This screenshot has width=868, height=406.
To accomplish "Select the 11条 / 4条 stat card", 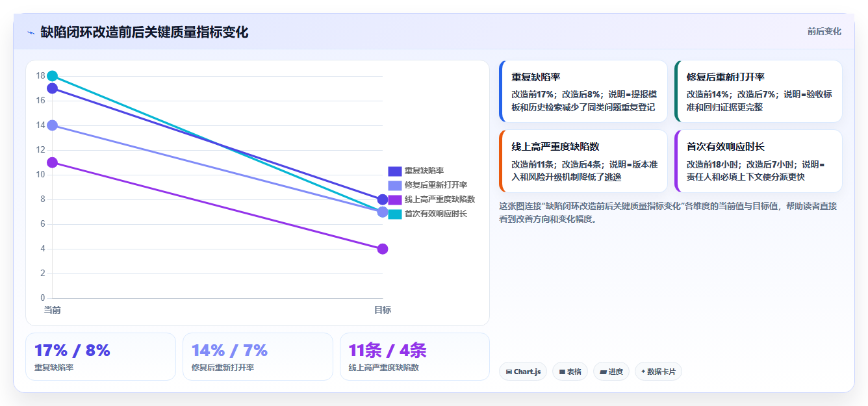I will [x=415, y=357].
